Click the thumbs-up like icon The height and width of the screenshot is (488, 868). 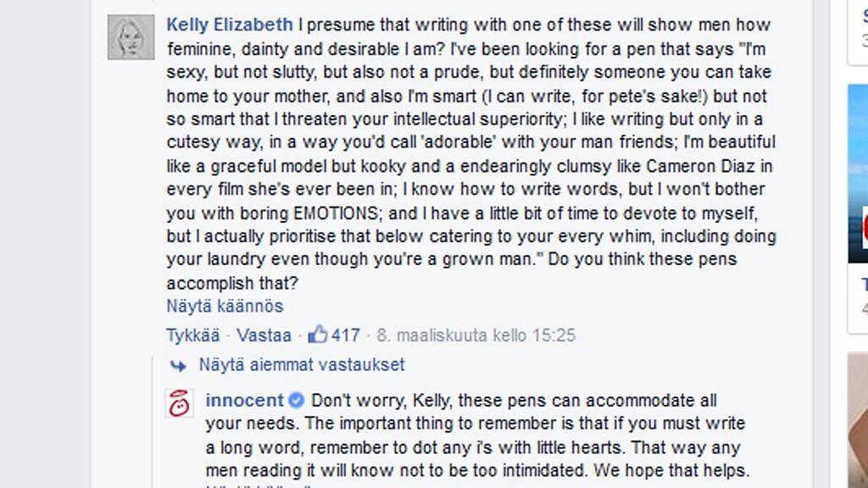[318, 335]
